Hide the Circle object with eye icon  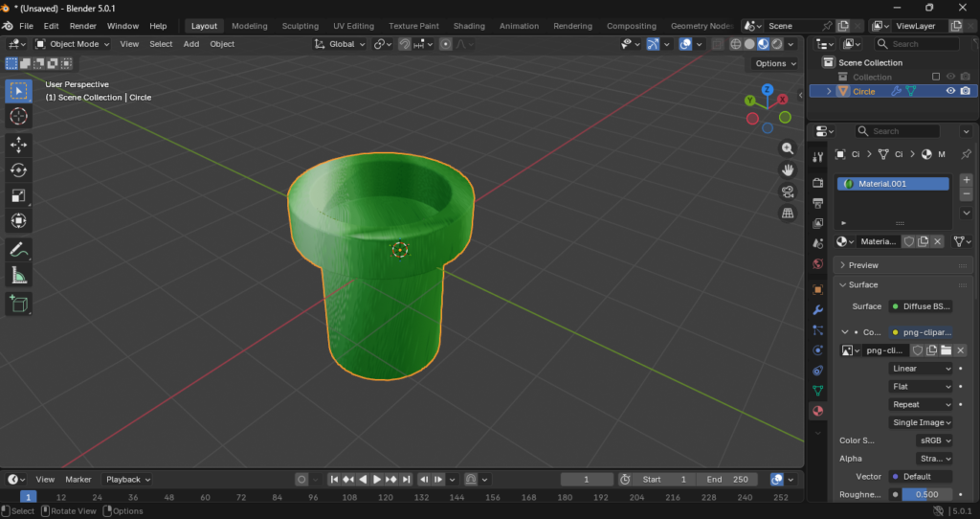coord(951,91)
